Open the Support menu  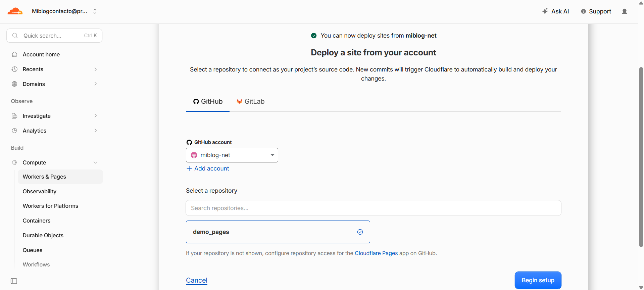[x=596, y=11]
